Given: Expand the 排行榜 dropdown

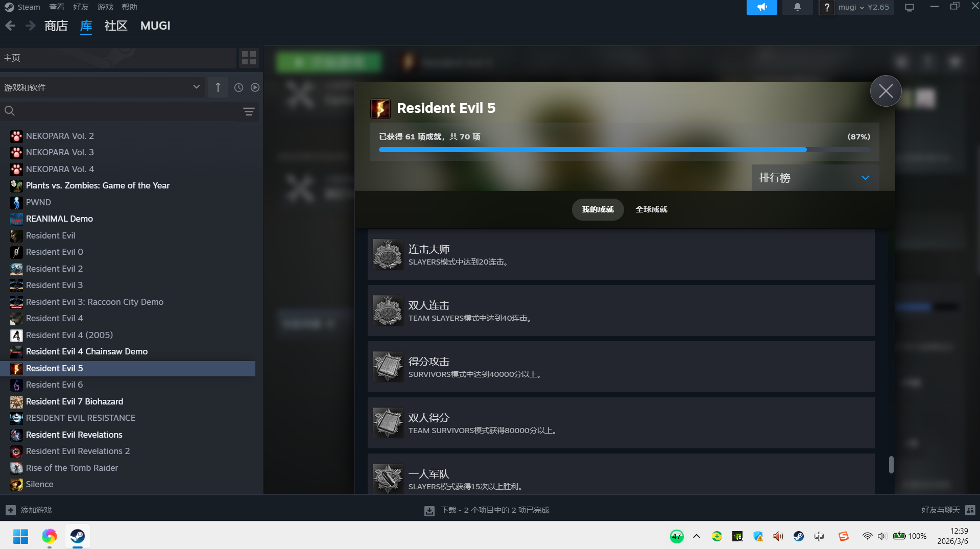Looking at the screenshot, I should click(815, 178).
